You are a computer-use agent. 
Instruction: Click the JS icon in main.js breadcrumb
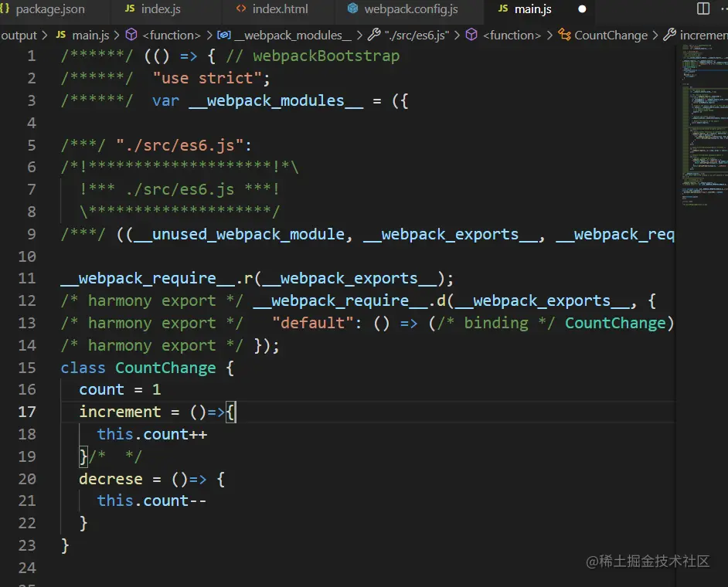click(x=61, y=35)
